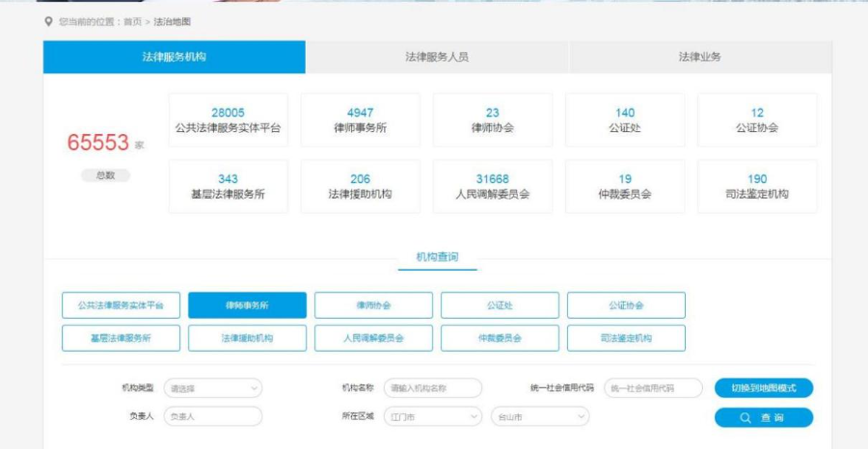
Task: Select the 法律服务机构 tab
Action: click(175, 58)
